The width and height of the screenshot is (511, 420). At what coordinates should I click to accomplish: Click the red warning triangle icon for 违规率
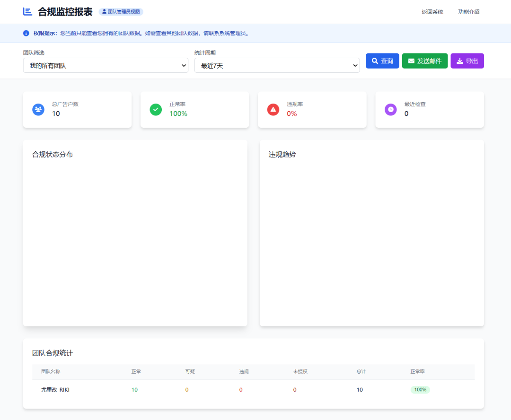point(273,109)
